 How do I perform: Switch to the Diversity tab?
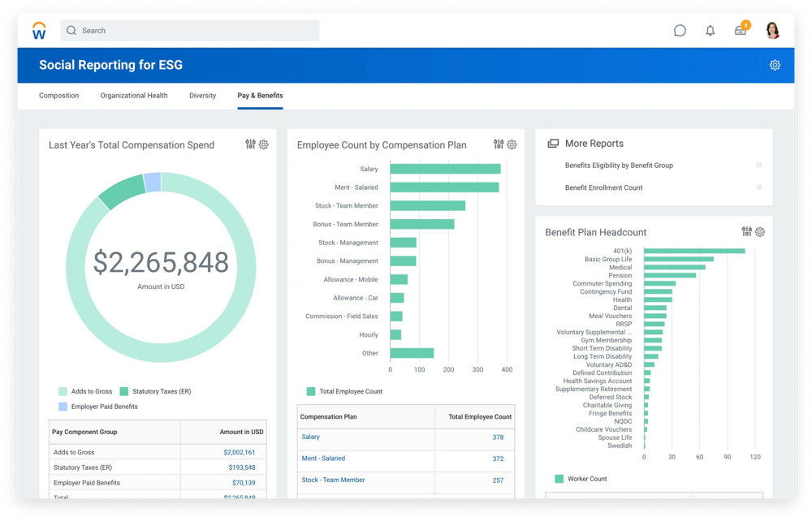coord(202,95)
